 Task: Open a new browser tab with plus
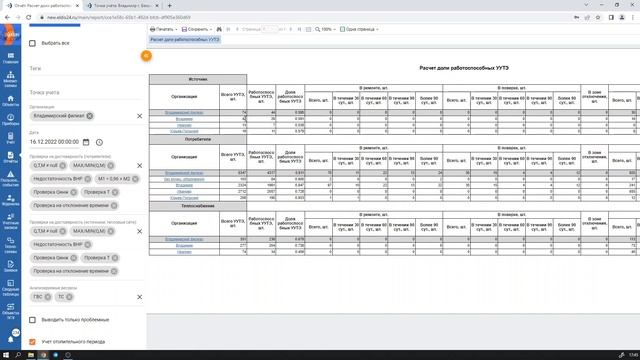tap(169, 6)
